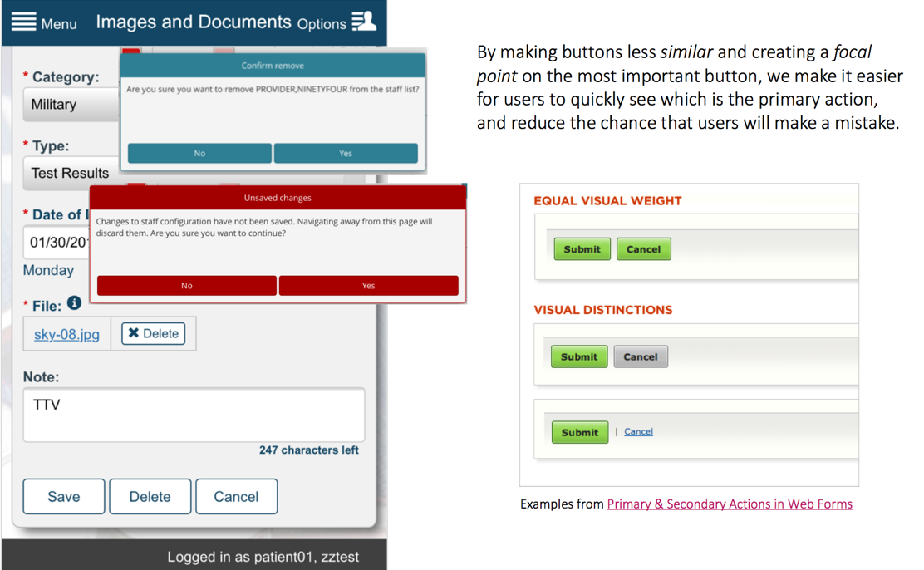Expand the Type dropdown showing Test Results
The height and width of the screenshot is (570, 924).
pos(71,174)
